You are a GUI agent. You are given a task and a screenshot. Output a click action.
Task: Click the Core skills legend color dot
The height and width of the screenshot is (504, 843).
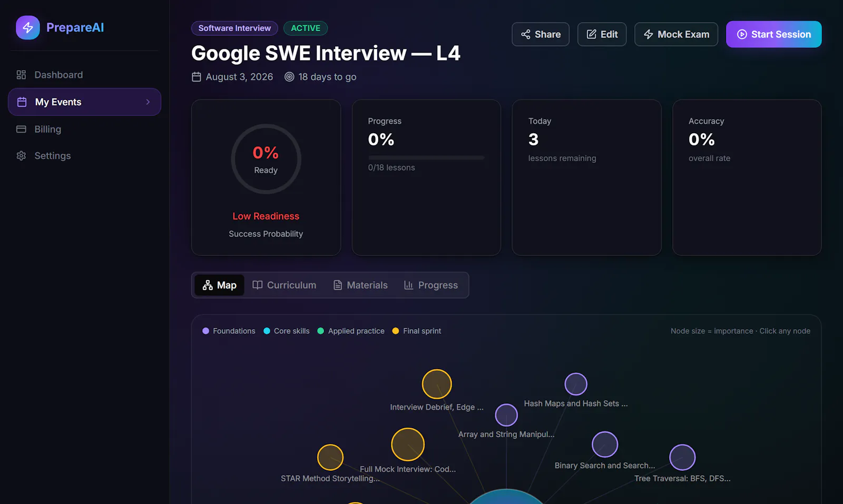pos(267,331)
